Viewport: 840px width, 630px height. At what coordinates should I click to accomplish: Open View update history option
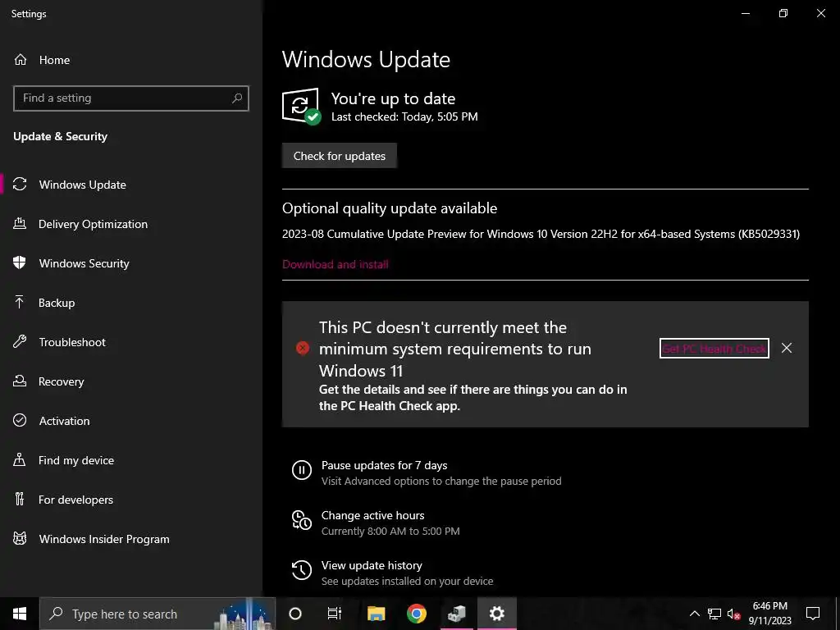(372, 565)
